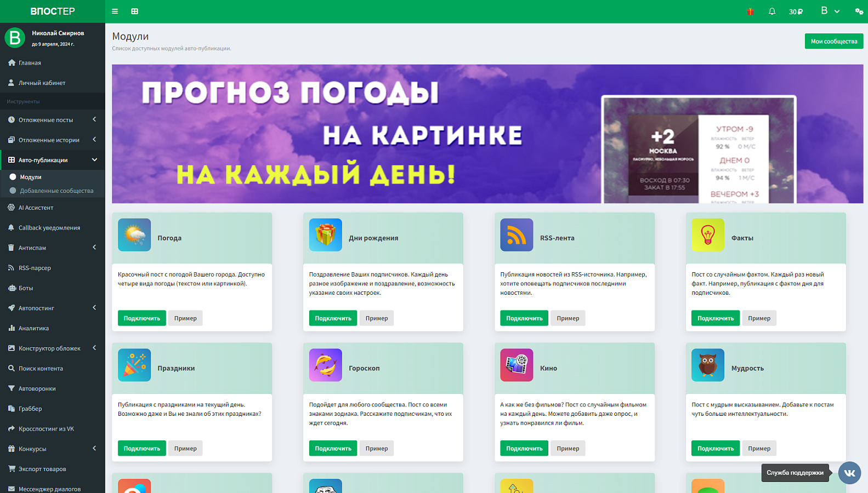Click the Служба поддержки label

coord(795,473)
